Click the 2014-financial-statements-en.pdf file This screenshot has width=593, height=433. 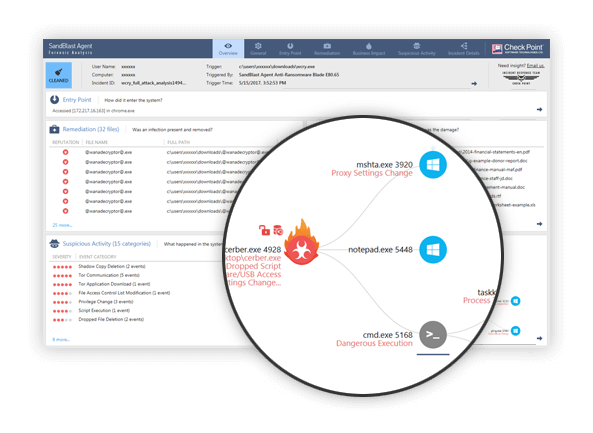click(494, 152)
